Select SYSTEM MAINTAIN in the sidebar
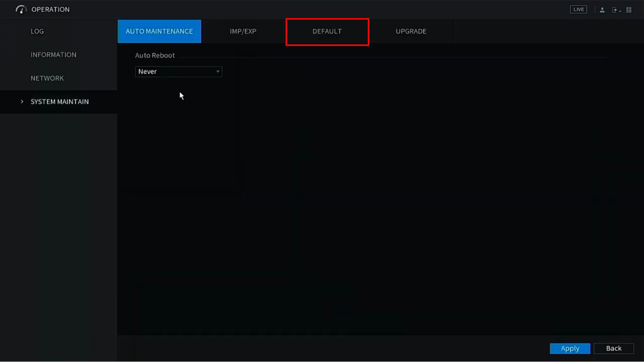644x362 pixels. (59, 102)
